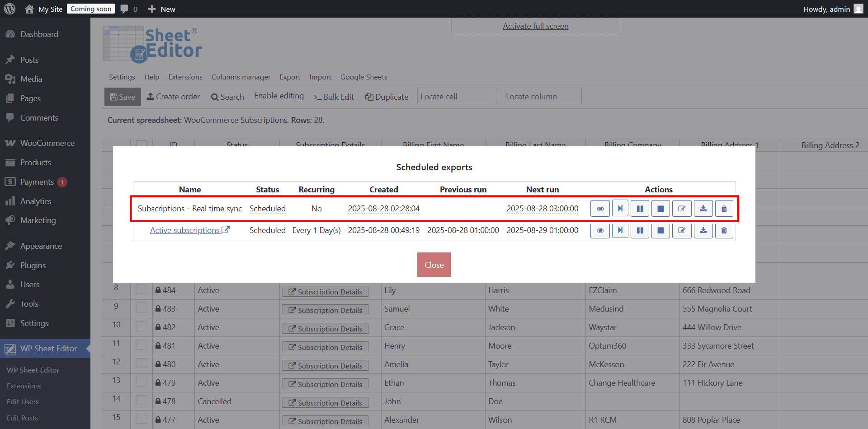Stop the Active subscriptions export
Image resolution: width=868 pixels, height=429 pixels.
660,230
